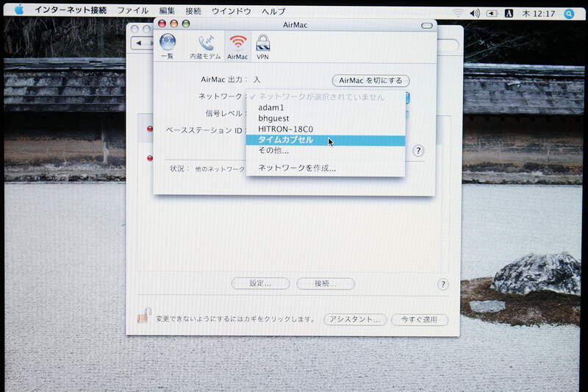The width and height of the screenshot is (588, 392).
Task: Click help button beside 接続... in background window
Action: pyautogui.click(x=443, y=285)
